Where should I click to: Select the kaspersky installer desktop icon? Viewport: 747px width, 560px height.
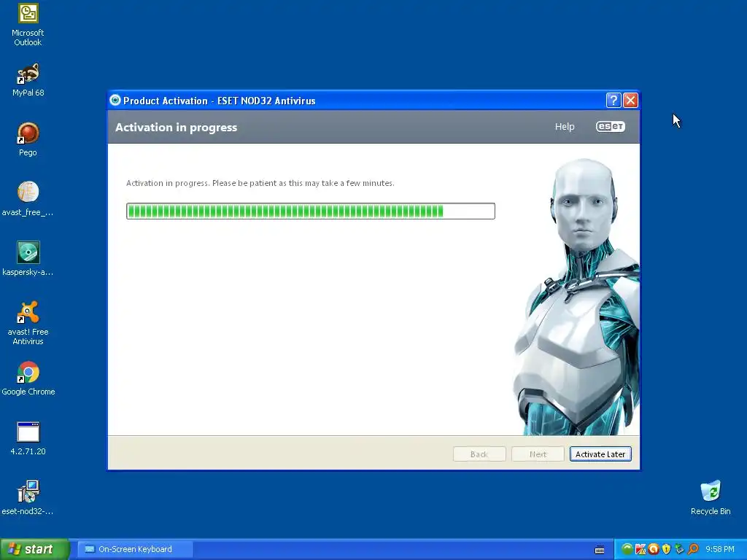pyautogui.click(x=28, y=260)
